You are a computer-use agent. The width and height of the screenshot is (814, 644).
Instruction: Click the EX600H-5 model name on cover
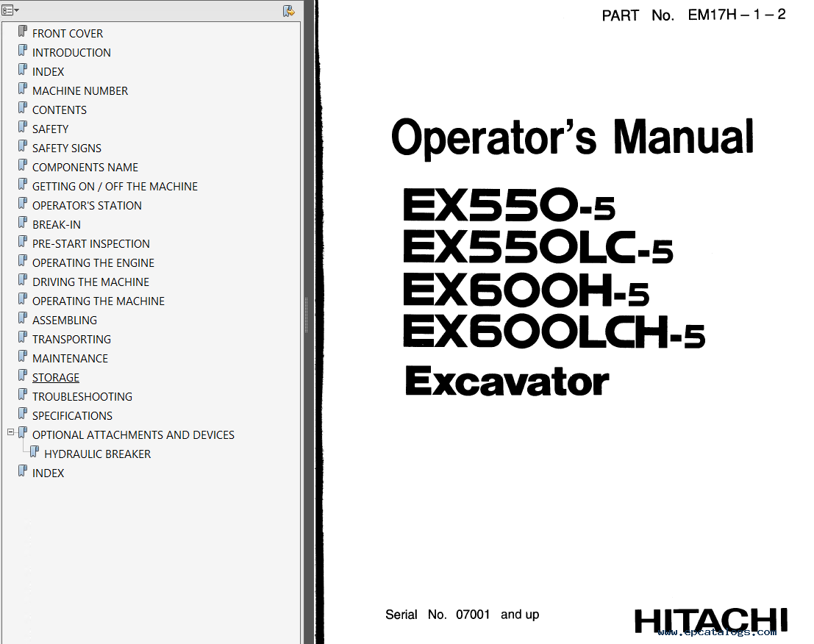point(526,290)
